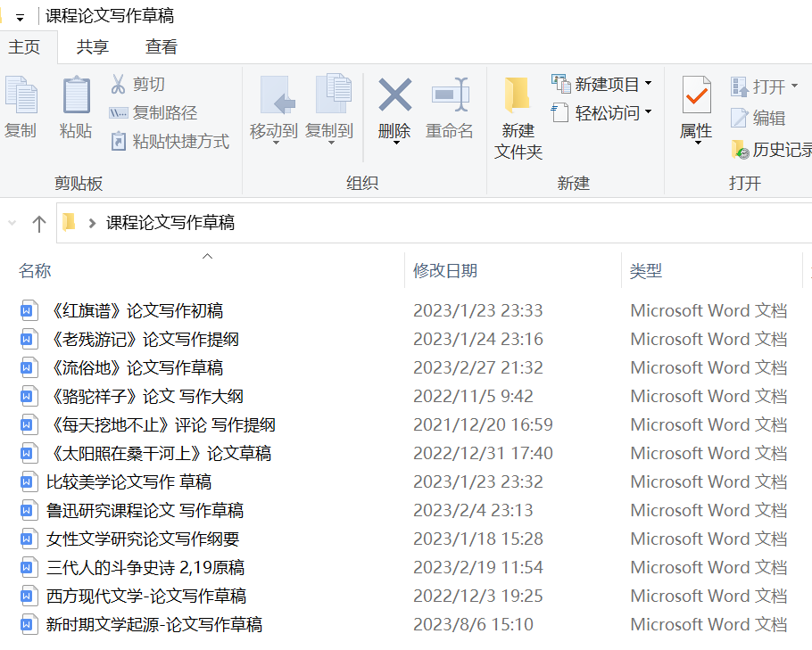Switch to the Share ribbon tab
Screen dimensions: 812x650
pyautogui.click(x=93, y=47)
